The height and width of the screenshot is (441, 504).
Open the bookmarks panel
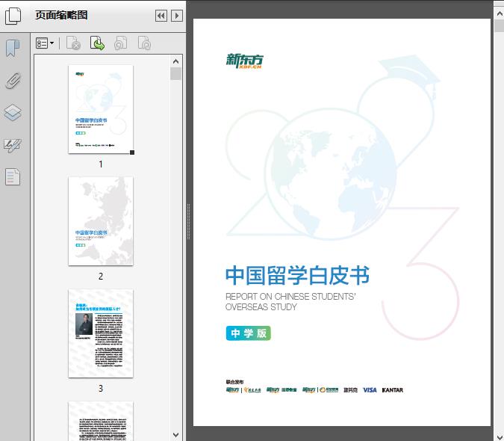point(13,49)
